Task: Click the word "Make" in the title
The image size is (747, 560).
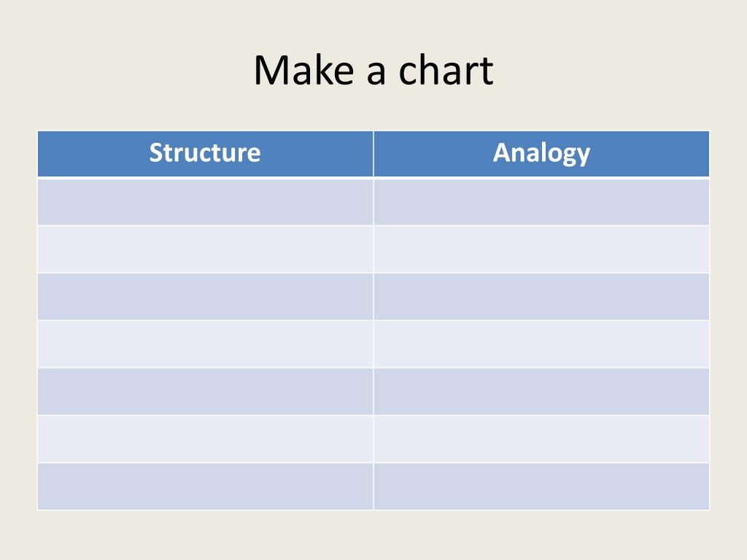Action: coord(303,71)
